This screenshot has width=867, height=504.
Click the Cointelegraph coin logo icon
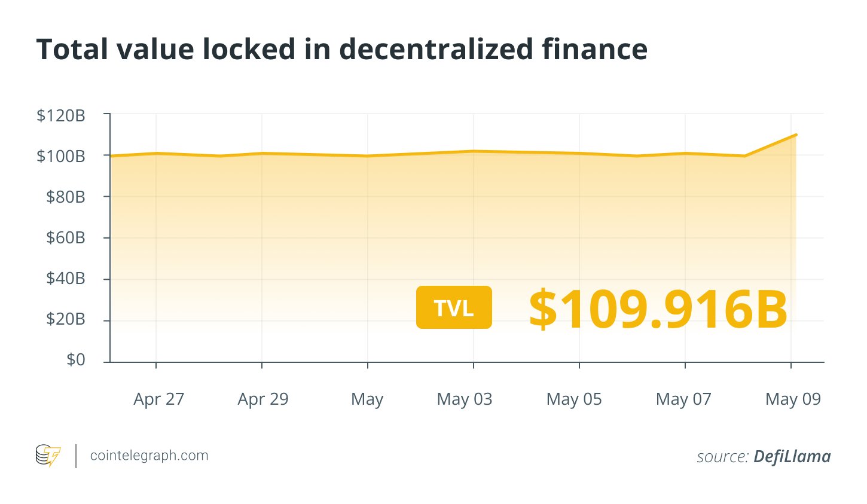(x=48, y=456)
